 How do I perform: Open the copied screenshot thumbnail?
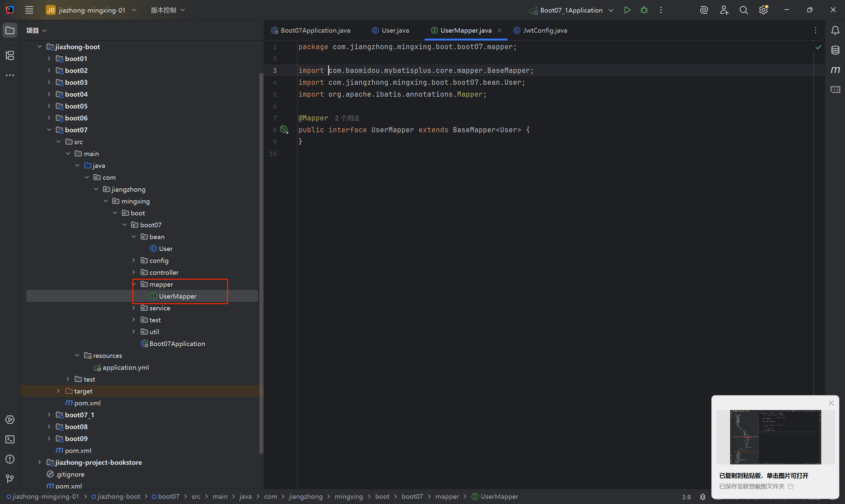tap(775, 437)
